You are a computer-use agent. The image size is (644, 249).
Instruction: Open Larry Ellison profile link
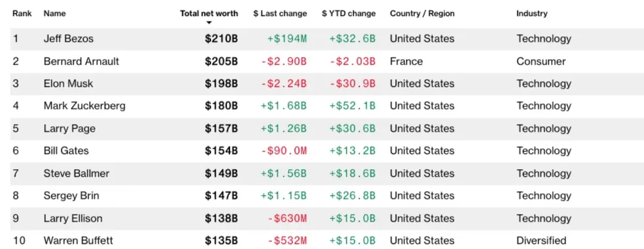coord(73,218)
